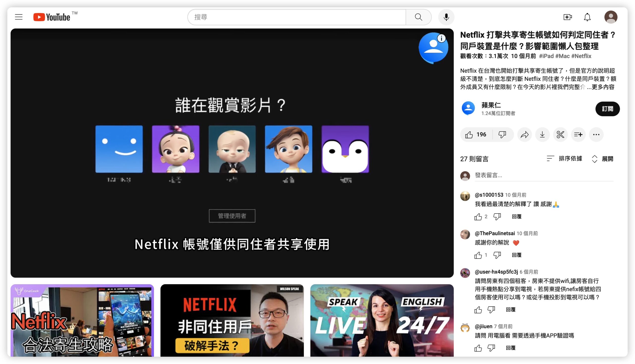The width and height of the screenshot is (635, 364).
Task: Open Speak English Live 24/7 thumbnail
Action: pos(382,320)
